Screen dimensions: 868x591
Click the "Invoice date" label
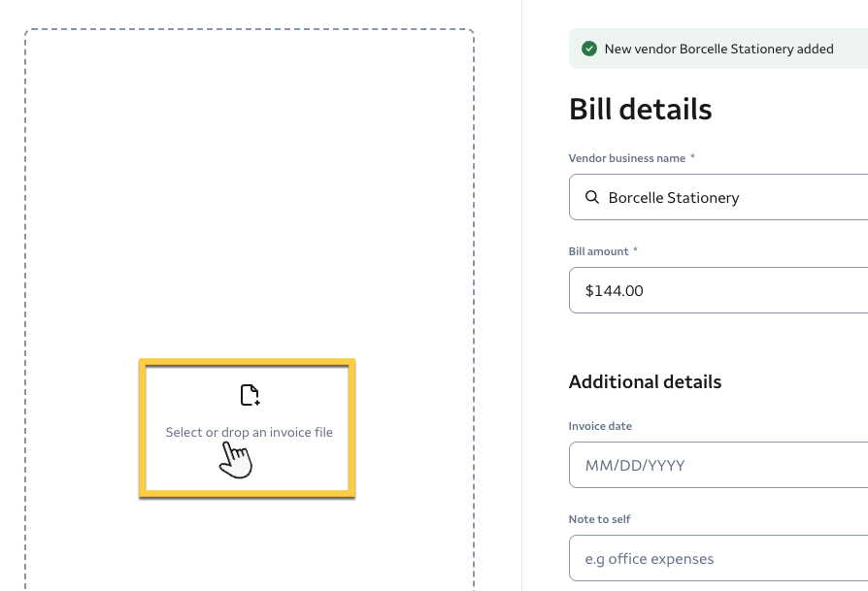tap(600, 426)
